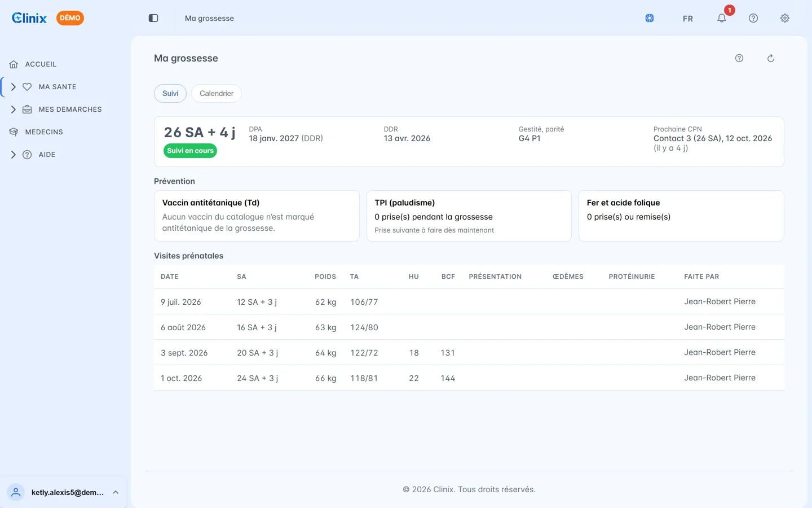Open settings gear in top bar
Screen dimensions: 812x508
point(785,18)
